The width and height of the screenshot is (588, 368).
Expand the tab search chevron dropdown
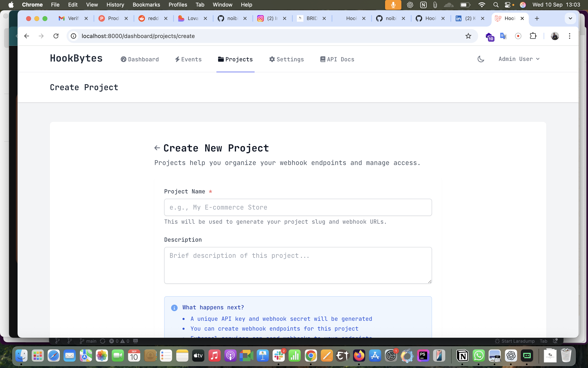[570, 18]
